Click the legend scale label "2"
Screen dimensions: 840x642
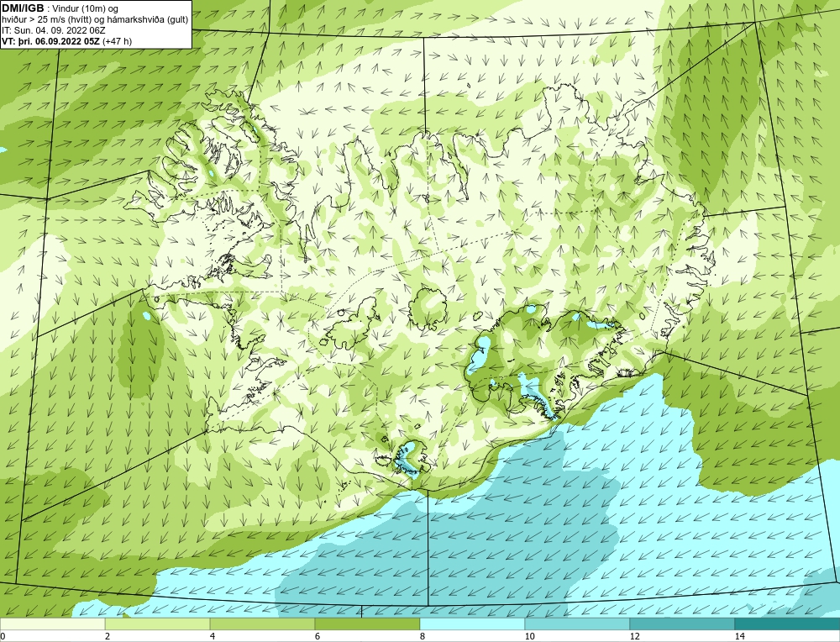tap(108, 636)
